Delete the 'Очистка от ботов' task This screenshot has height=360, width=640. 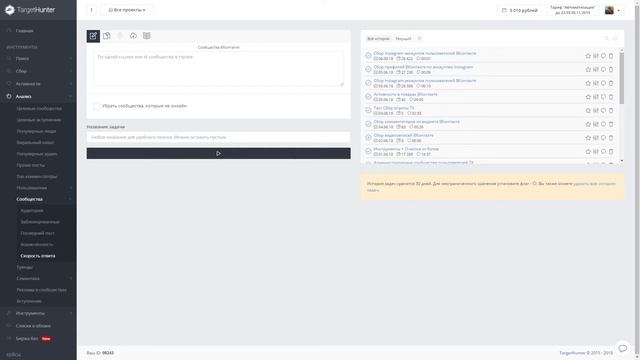pos(611,151)
